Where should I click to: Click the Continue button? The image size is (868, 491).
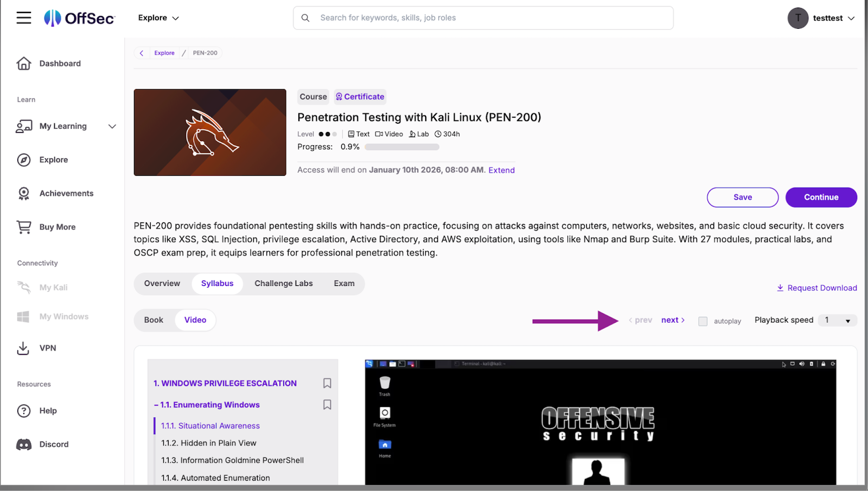[x=821, y=197]
